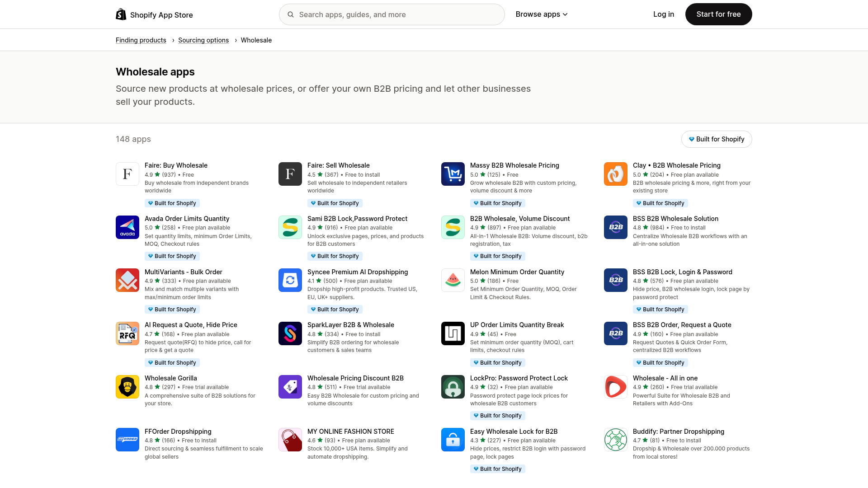Open the AI Request a Quote RFQ icon
868x488 pixels.
click(x=127, y=333)
